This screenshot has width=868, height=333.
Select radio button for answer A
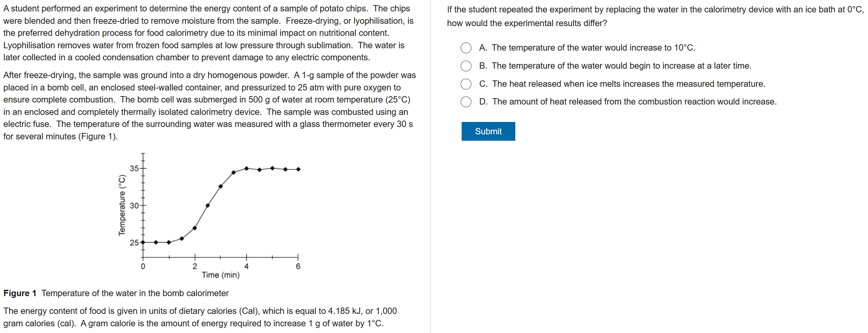(x=466, y=48)
